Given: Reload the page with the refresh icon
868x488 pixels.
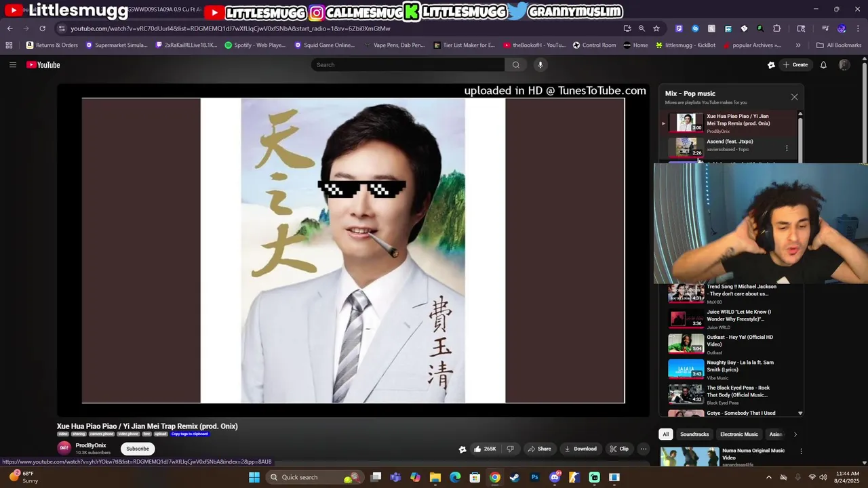Looking at the screenshot, I should tap(42, 28).
